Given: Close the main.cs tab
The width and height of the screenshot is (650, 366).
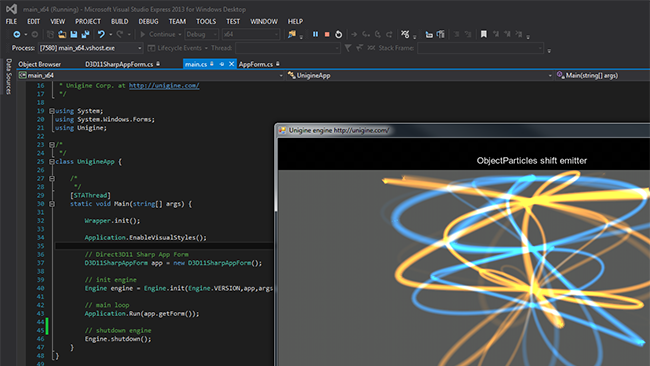Looking at the screenshot, I should click(231, 64).
